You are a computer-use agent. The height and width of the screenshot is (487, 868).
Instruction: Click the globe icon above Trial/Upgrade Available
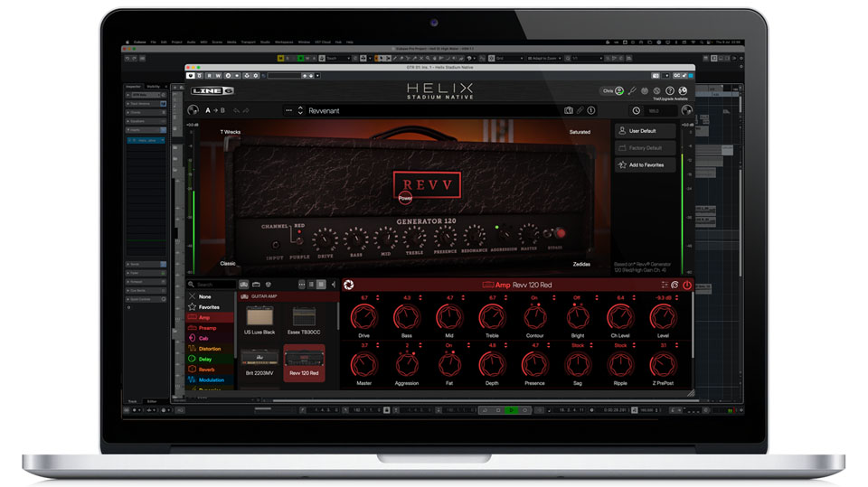(684, 90)
